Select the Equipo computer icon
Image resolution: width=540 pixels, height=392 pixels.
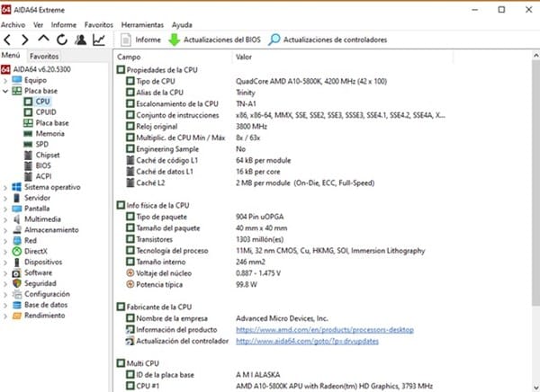click(17, 80)
